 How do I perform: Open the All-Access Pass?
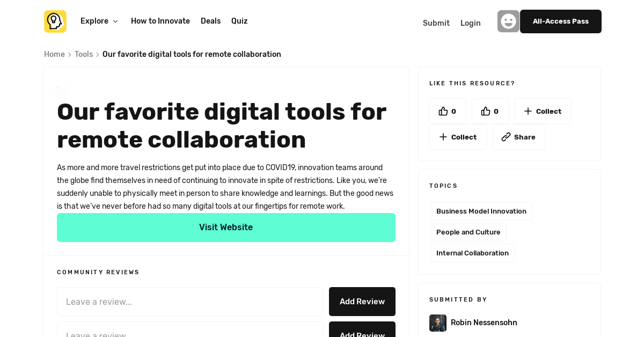[x=560, y=21]
